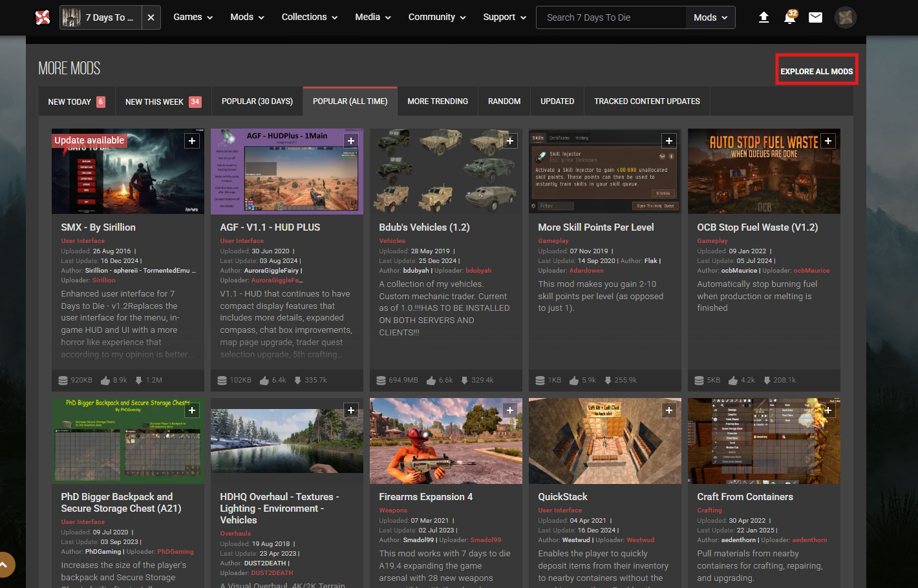Click the Search 7 Days To Die field
The height and width of the screenshot is (588, 918).
coord(611,17)
